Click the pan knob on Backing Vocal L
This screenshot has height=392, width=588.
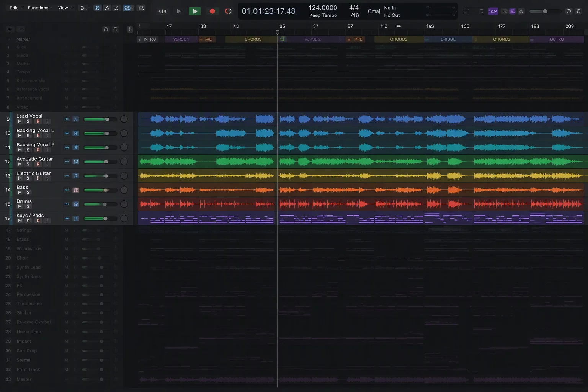pyautogui.click(x=124, y=133)
